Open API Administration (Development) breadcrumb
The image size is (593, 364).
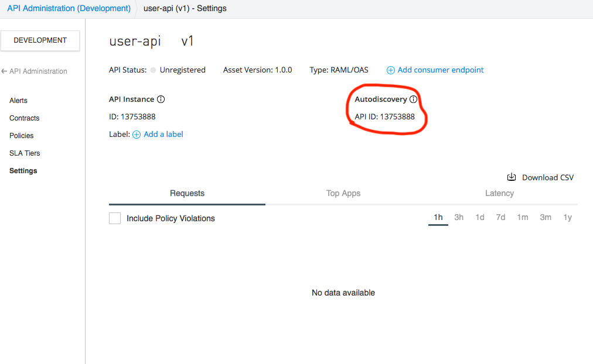click(x=69, y=9)
